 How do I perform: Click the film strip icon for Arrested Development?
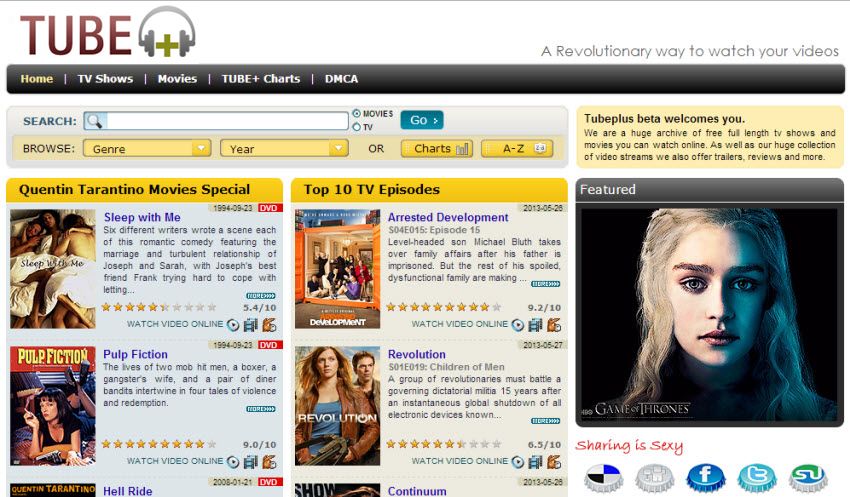535,325
